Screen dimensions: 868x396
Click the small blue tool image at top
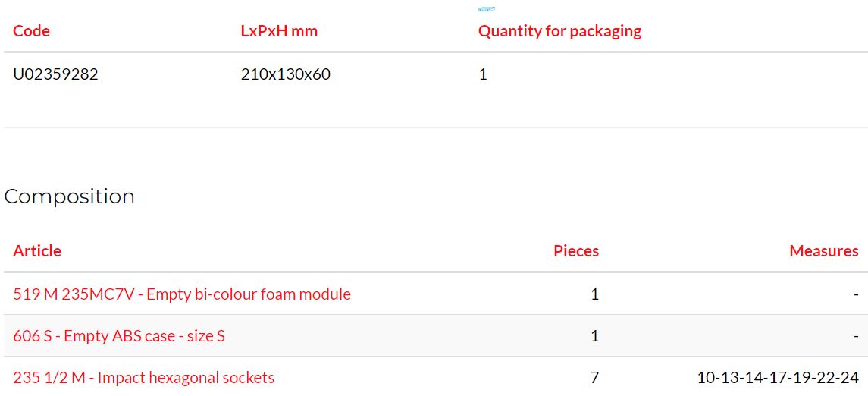tap(486, 9)
